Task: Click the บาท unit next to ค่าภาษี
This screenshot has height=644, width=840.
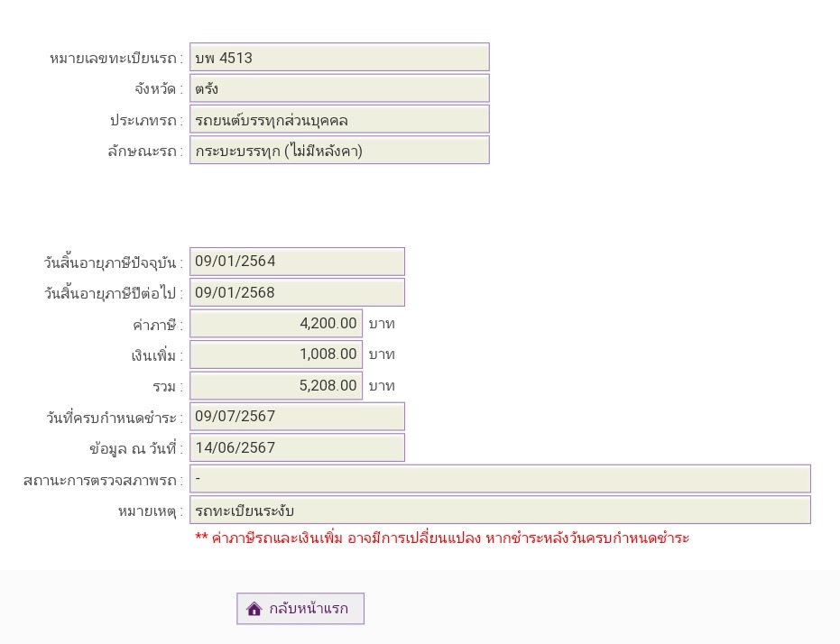Action: [382, 324]
